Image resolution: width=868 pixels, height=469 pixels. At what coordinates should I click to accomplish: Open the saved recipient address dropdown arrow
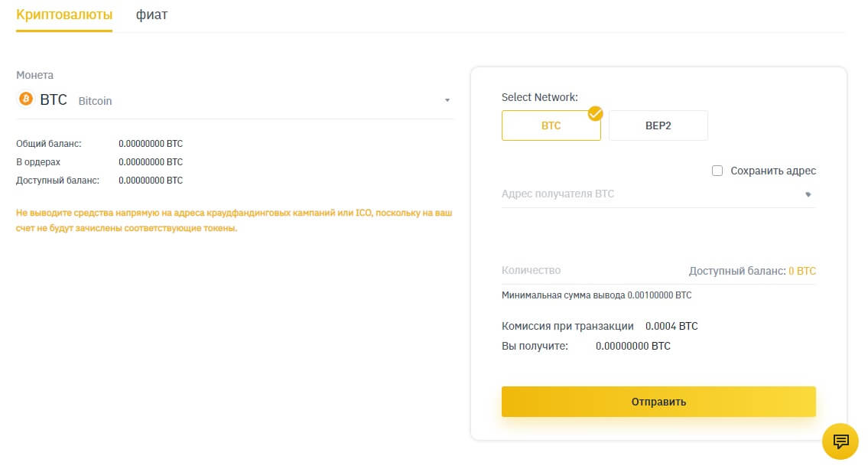point(808,194)
